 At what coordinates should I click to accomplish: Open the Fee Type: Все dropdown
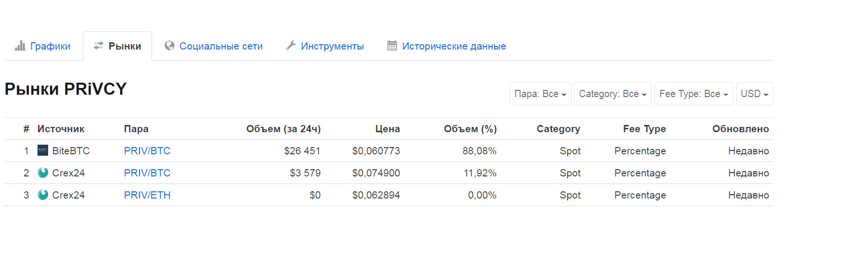coord(693,94)
